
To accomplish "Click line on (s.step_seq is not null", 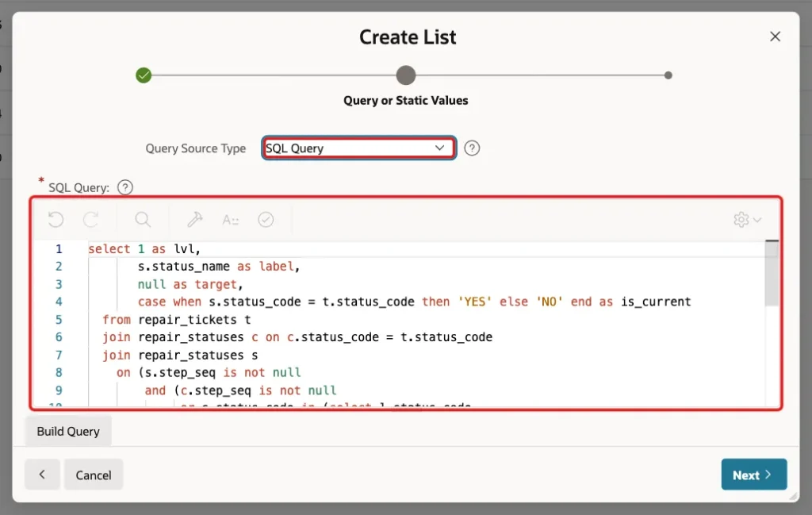I will [209, 372].
